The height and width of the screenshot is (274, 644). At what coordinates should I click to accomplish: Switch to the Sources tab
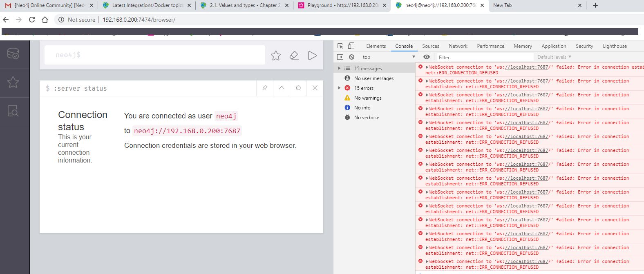pos(431,46)
